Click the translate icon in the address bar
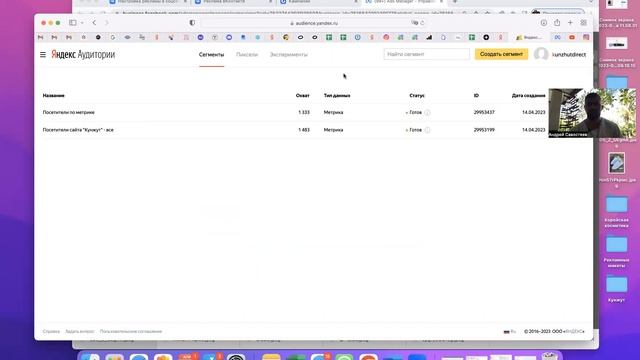This screenshot has height=360, width=640. pyautogui.click(x=415, y=23)
